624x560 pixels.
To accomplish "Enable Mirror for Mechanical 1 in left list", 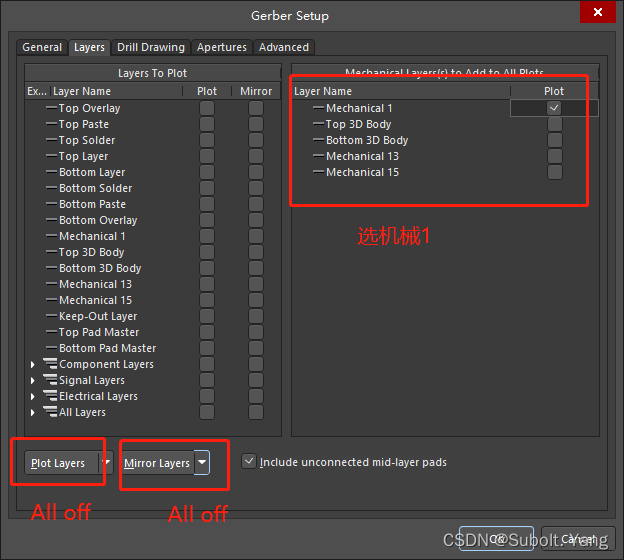I will [x=256, y=236].
